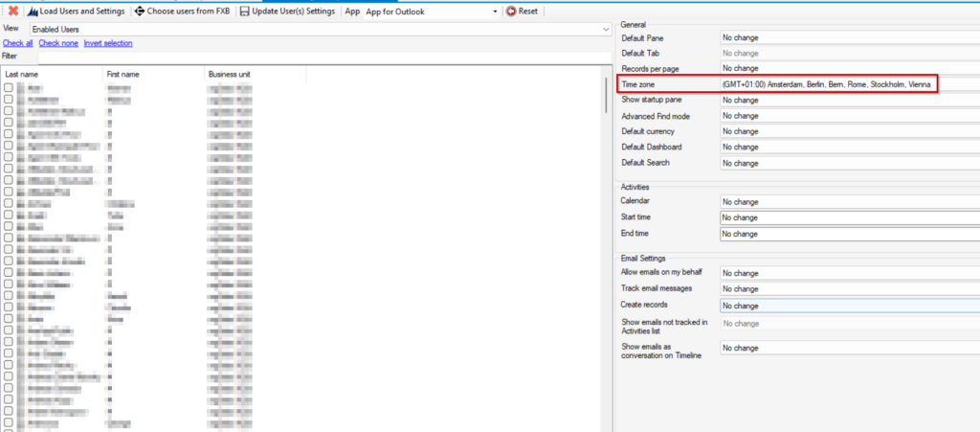Open the Records per page dropdown

click(850, 68)
